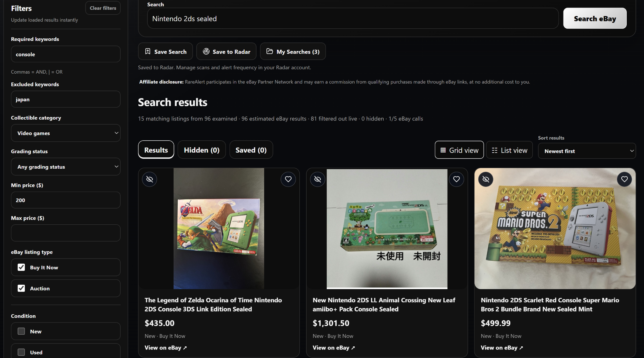644x358 pixels.
Task: Hide the Zelda Ocarina of Time listing
Action: 149,179
